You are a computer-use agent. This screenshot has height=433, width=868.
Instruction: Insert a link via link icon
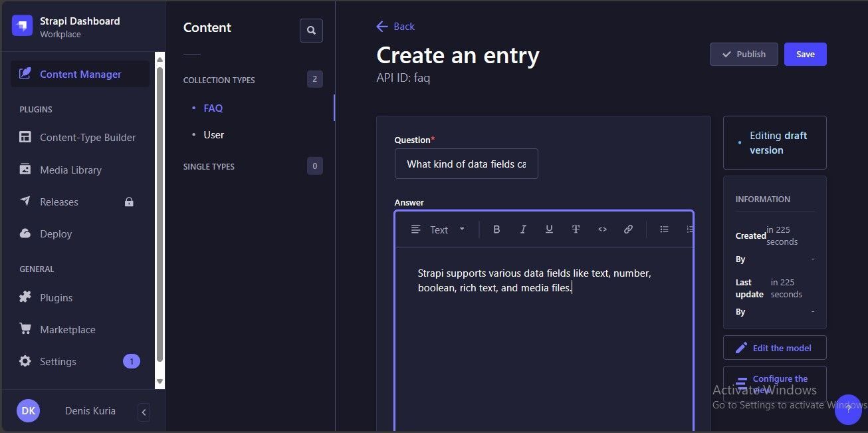click(628, 229)
